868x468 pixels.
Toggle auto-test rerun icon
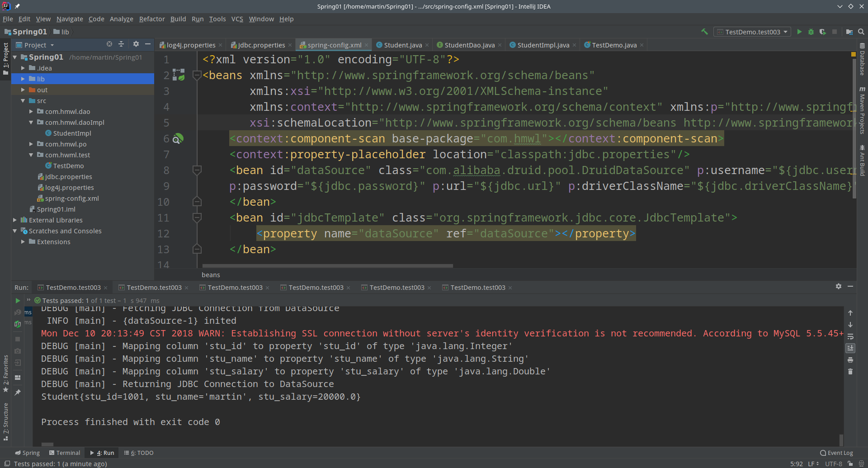[x=18, y=324]
